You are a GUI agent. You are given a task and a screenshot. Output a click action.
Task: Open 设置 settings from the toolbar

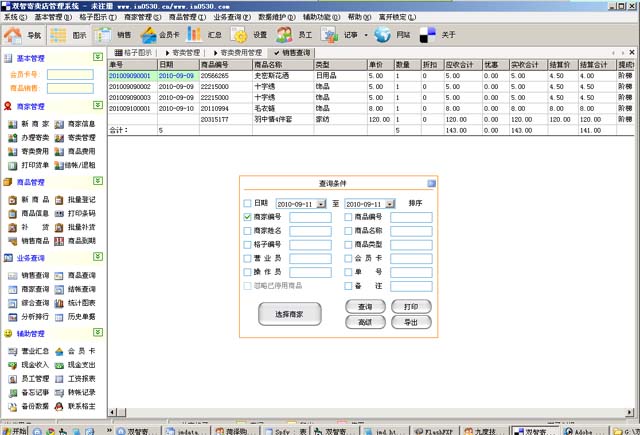tap(240, 36)
